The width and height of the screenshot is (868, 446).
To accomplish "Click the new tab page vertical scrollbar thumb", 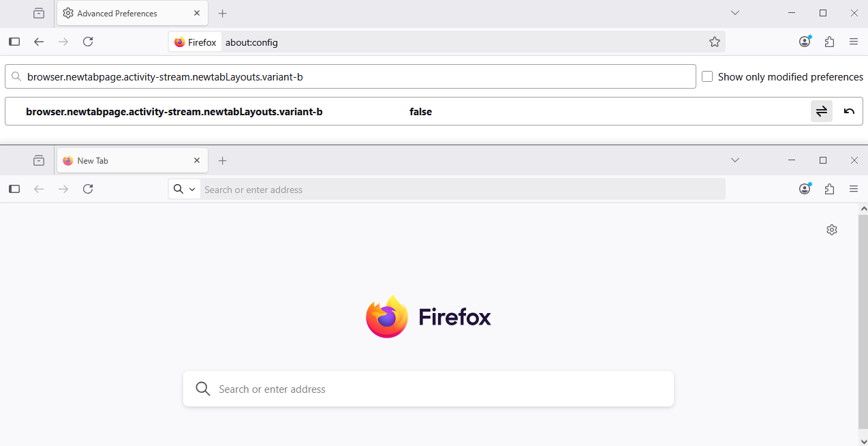I will click(x=863, y=321).
